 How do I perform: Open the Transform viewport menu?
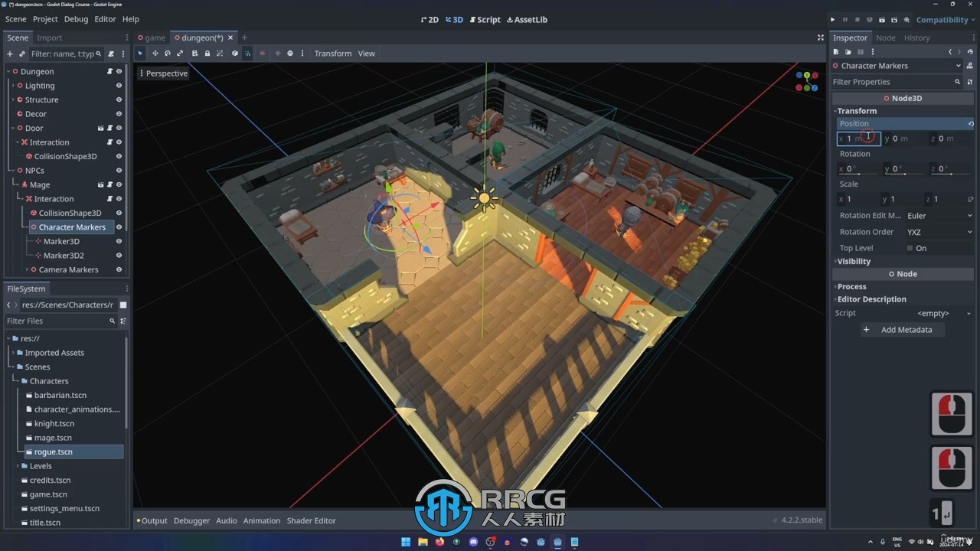coord(333,54)
